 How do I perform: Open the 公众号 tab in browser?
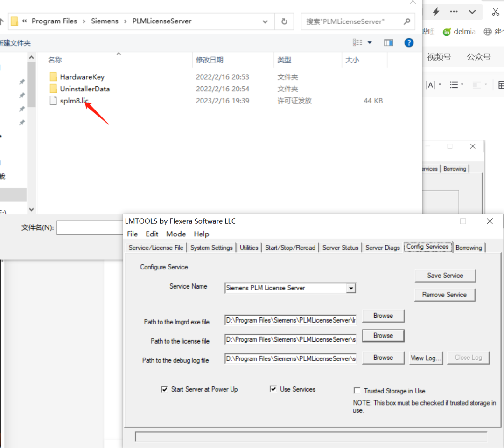pos(479,57)
